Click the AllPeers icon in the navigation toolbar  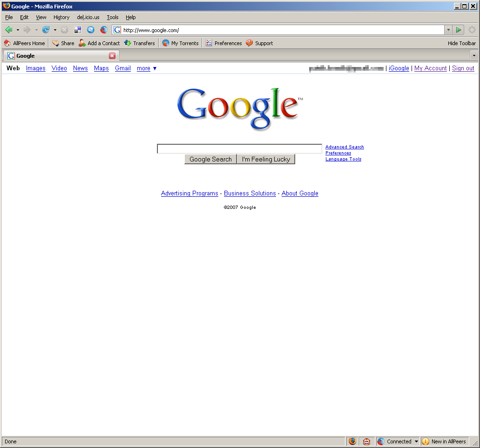[x=104, y=30]
